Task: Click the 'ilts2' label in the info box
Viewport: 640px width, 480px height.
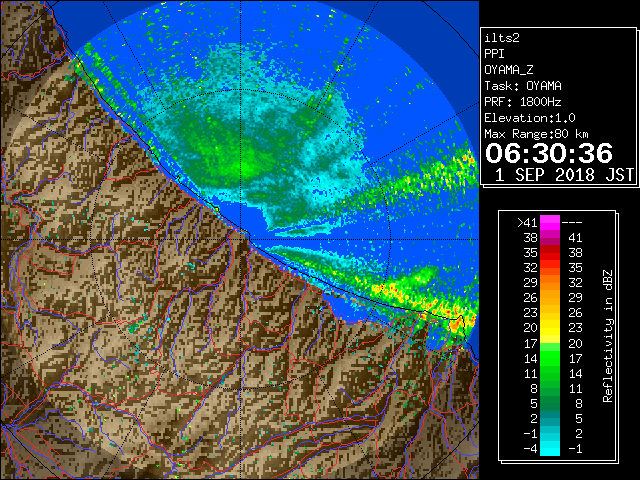Action: coord(502,38)
